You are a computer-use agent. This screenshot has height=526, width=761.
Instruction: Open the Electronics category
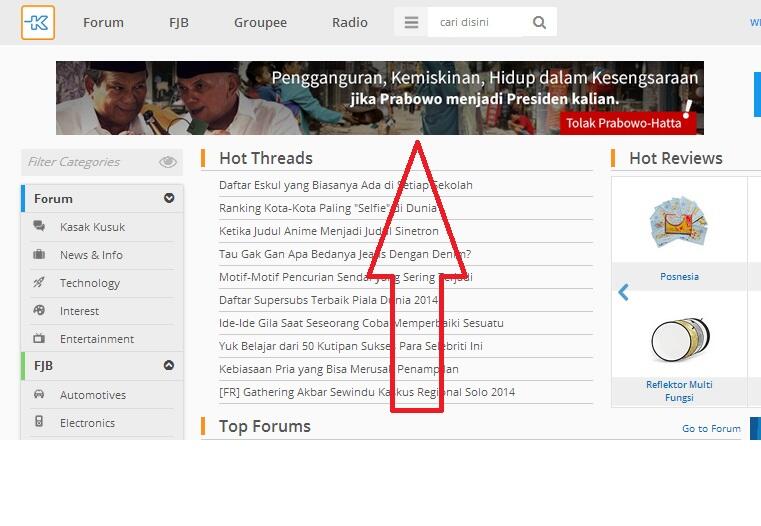coord(87,423)
